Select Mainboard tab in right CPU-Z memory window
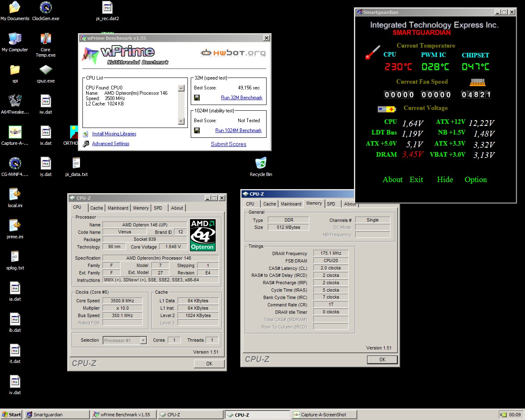525x420 pixels. click(x=291, y=204)
